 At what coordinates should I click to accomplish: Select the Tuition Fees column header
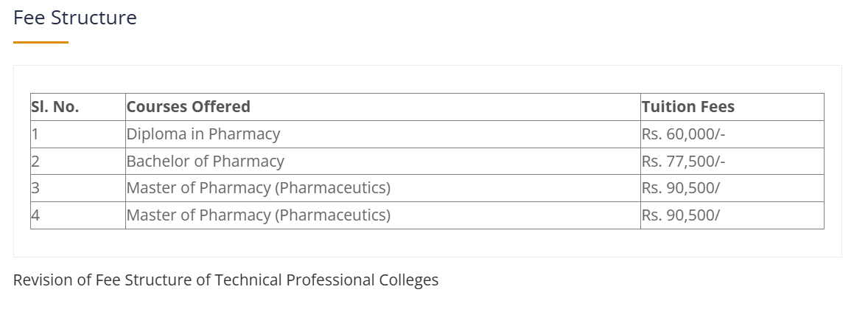pyautogui.click(x=687, y=107)
